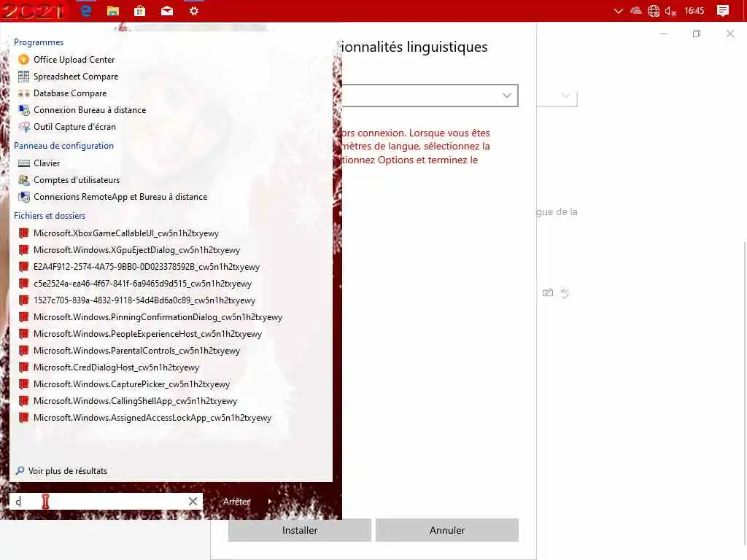Open the c5e2524a-ea46-4f67 folder result

click(142, 284)
